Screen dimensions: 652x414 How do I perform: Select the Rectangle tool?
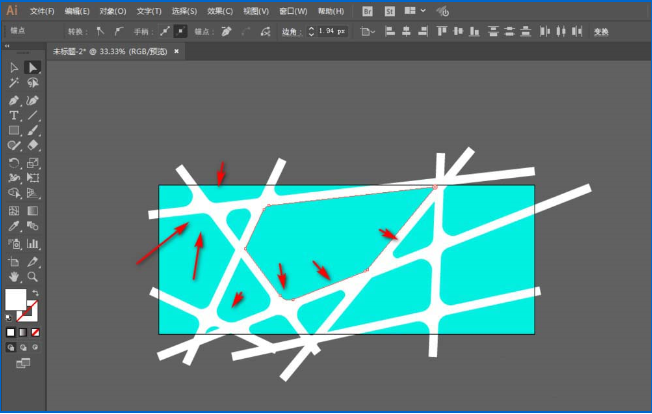(x=14, y=131)
